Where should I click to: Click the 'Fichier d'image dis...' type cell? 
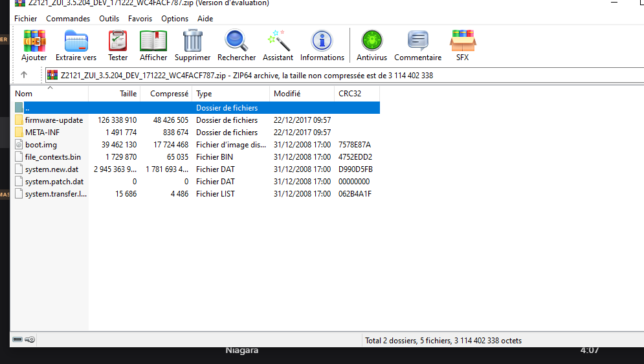(231, 144)
